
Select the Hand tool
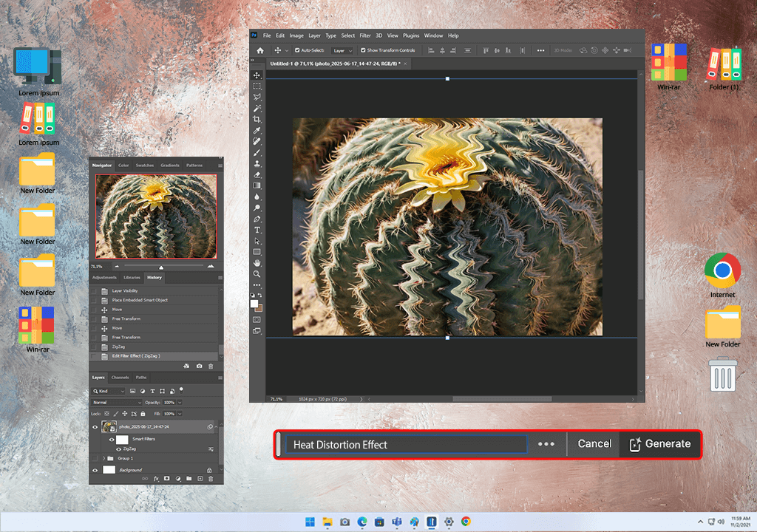click(x=257, y=263)
